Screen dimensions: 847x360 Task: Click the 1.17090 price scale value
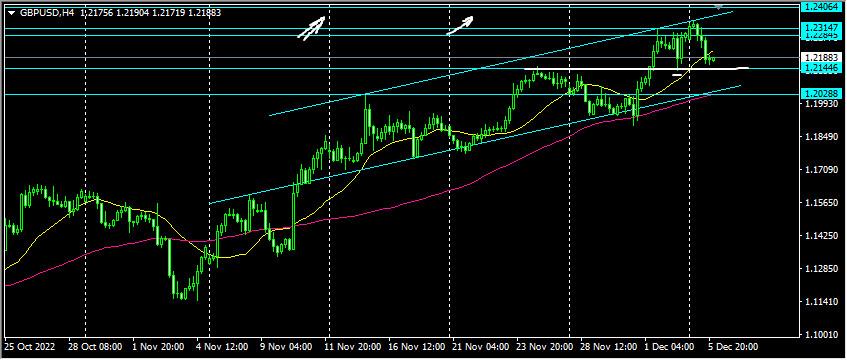(821, 170)
